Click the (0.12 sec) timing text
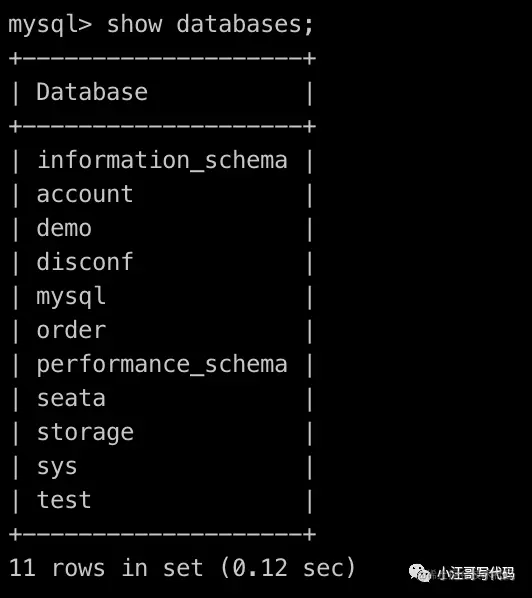Image resolution: width=532 pixels, height=598 pixels. tap(288, 568)
